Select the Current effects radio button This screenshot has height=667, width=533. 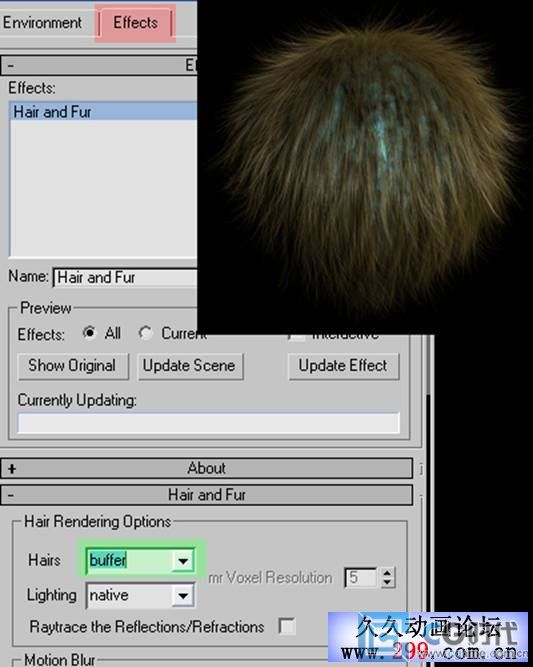click(x=145, y=333)
